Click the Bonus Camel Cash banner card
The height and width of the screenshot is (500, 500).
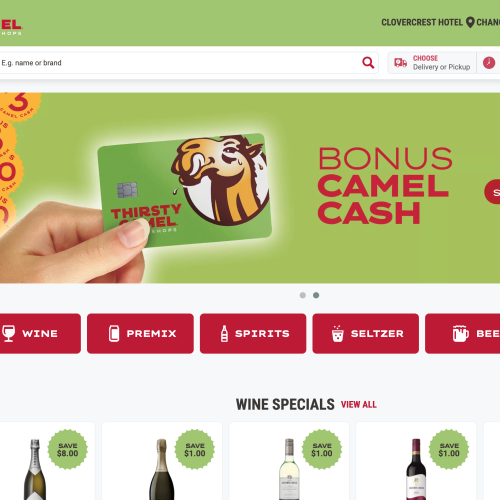tap(250, 188)
